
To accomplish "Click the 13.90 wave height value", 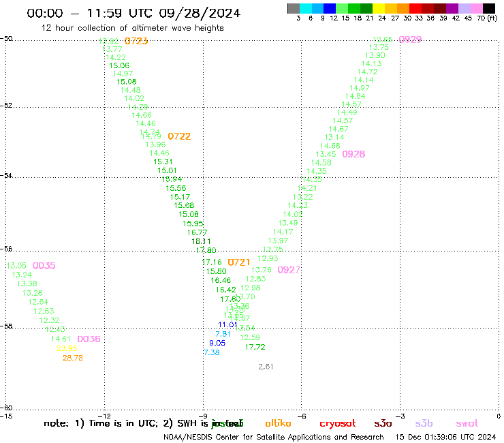I will 375,55.
